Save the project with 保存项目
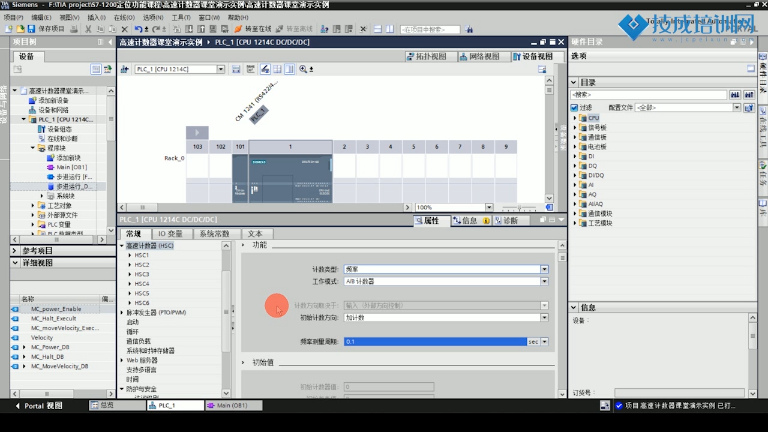 [46, 29]
